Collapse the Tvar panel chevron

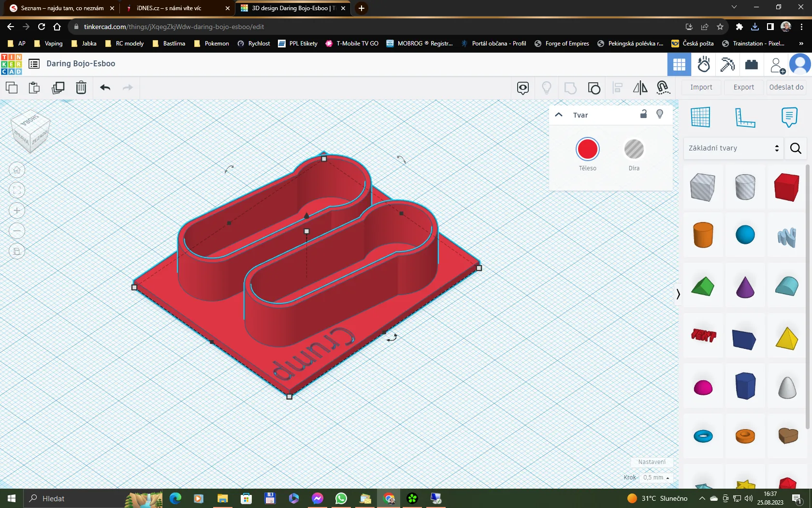click(559, 115)
